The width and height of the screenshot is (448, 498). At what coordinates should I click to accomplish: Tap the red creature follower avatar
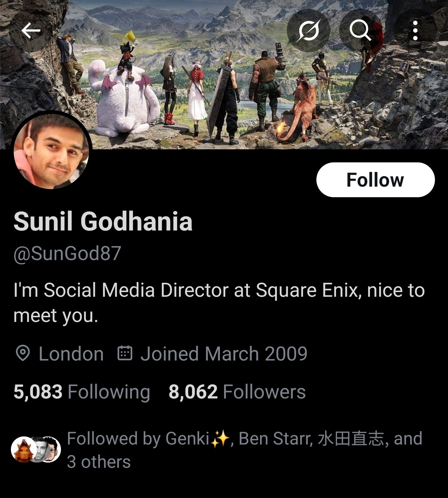click(23, 449)
